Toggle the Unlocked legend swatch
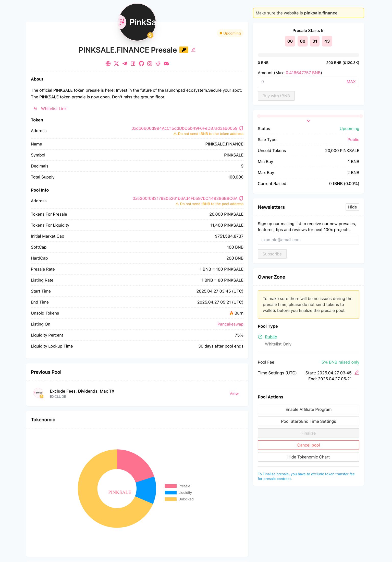Screen dimensions: 392x562 click(171, 499)
